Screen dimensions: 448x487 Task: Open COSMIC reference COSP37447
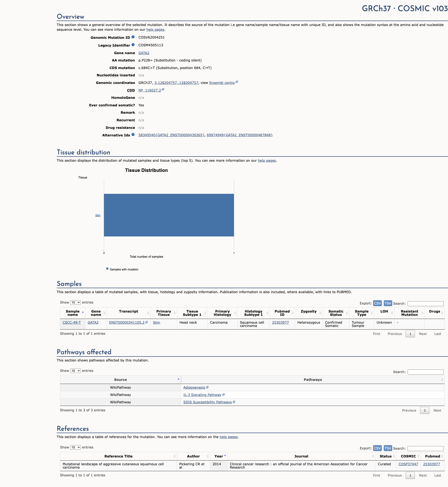click(408, 464)
